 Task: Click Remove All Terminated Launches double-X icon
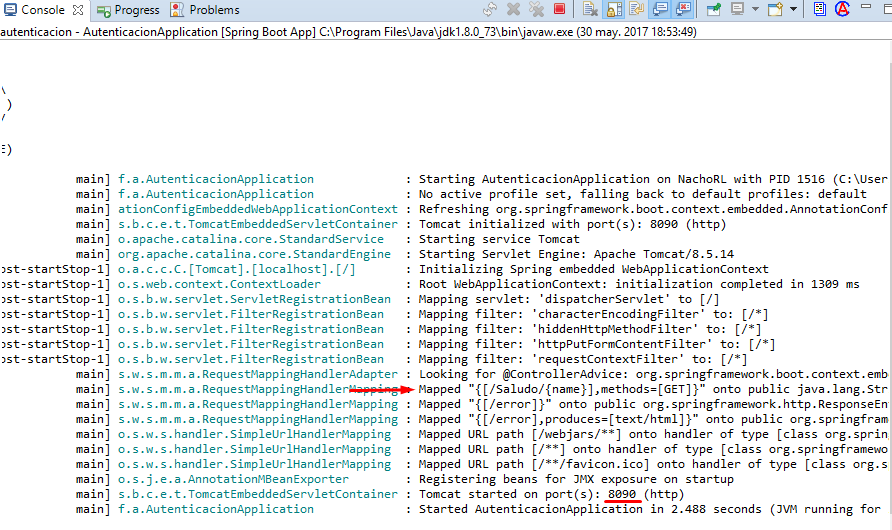[x=537, y=10]
